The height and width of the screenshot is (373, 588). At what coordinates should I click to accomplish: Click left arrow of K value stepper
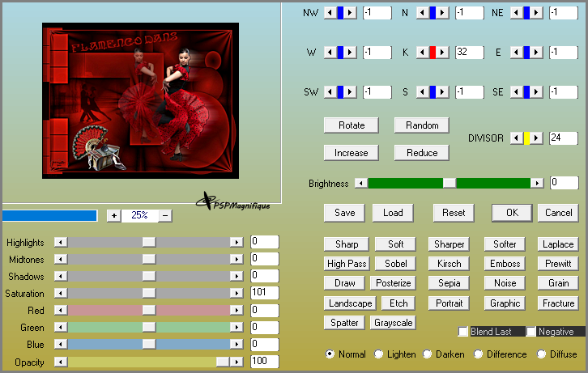tap(421, 53)
